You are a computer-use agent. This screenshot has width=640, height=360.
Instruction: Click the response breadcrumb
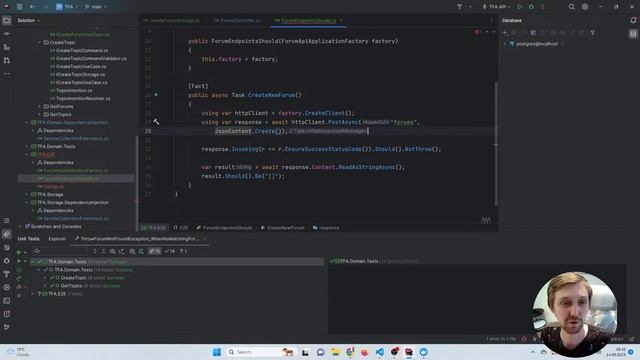(326, 228)
